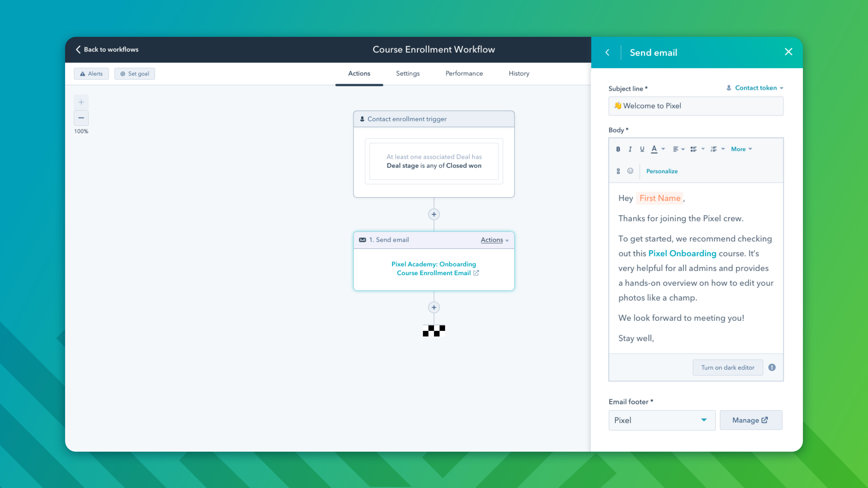Insert a link in the email body

pos(618,171)
